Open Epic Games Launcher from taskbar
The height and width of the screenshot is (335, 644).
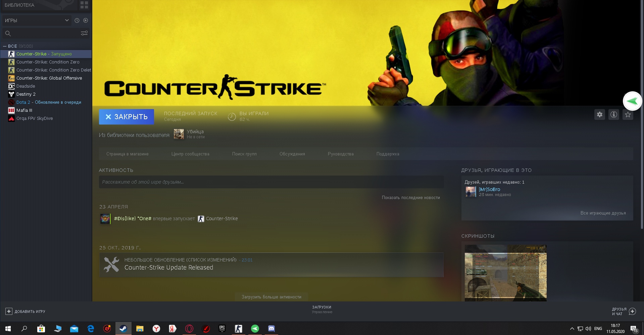pos(222,329)
